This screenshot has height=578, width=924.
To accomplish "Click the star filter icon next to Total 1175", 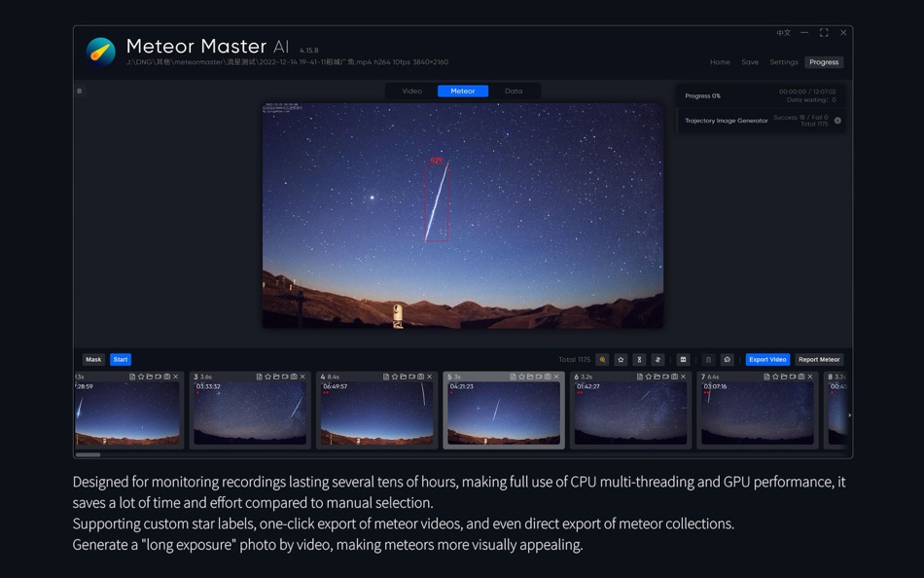I will click(621, 359).
